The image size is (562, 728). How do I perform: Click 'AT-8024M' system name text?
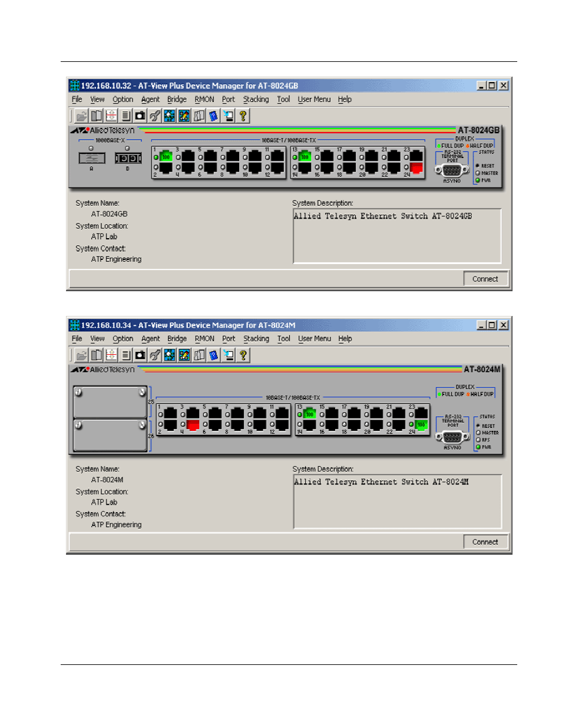pyautogui.click(x=107, y=480)
